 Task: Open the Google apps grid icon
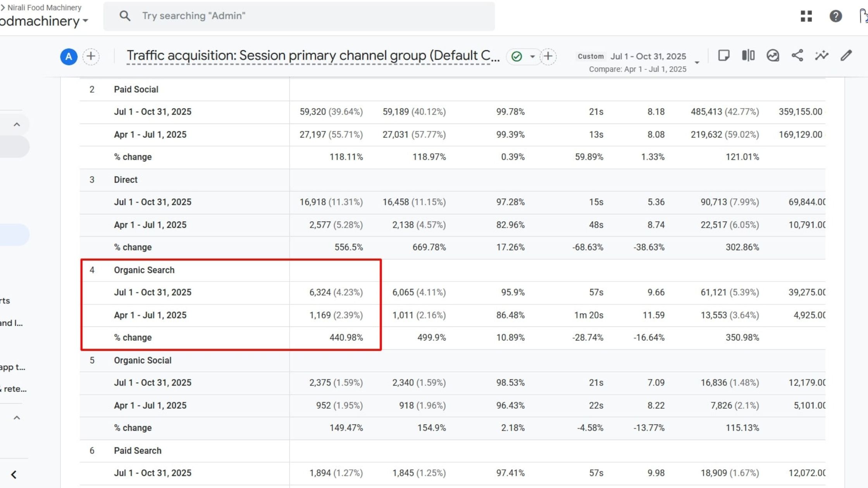806,16
